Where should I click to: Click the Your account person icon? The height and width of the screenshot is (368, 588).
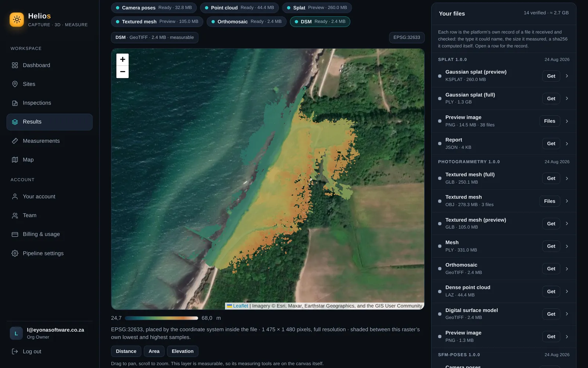15,197
